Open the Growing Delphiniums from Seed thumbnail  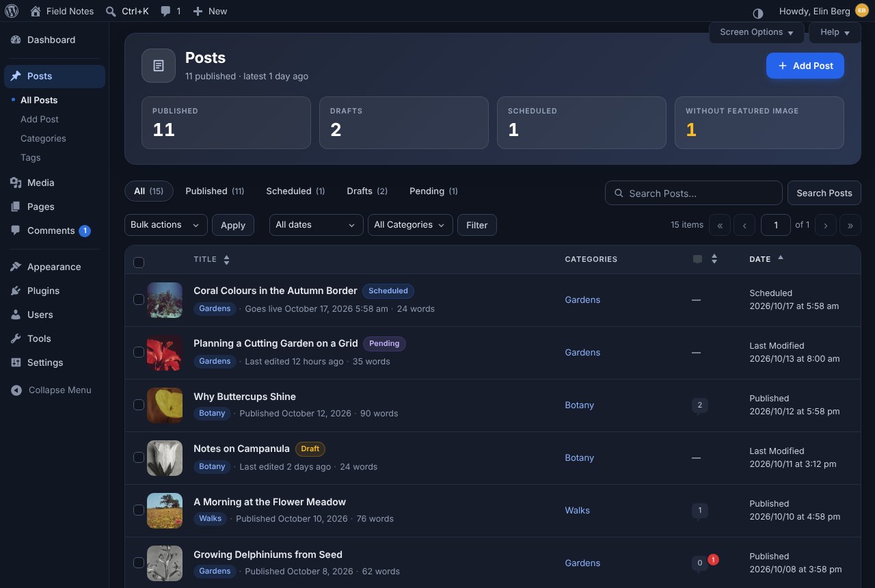coord(165,563)
